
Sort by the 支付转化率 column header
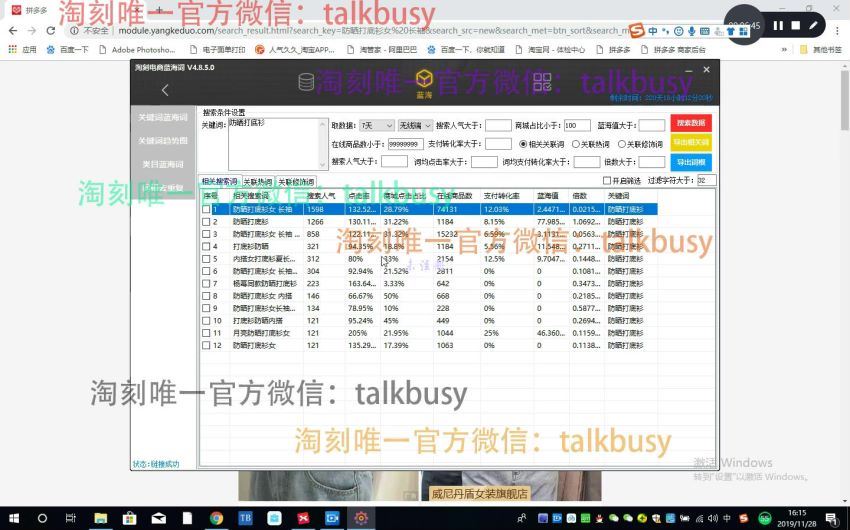click(x=507, y=196)
